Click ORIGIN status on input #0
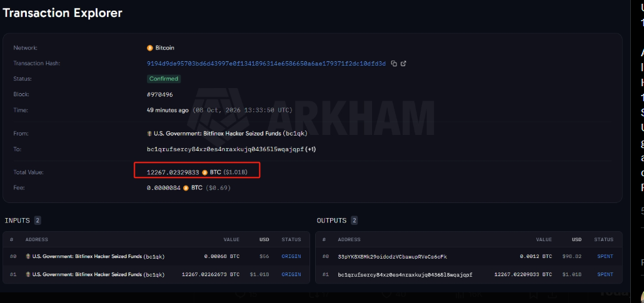The image size is (644, 303). click(x=291, y=256)
